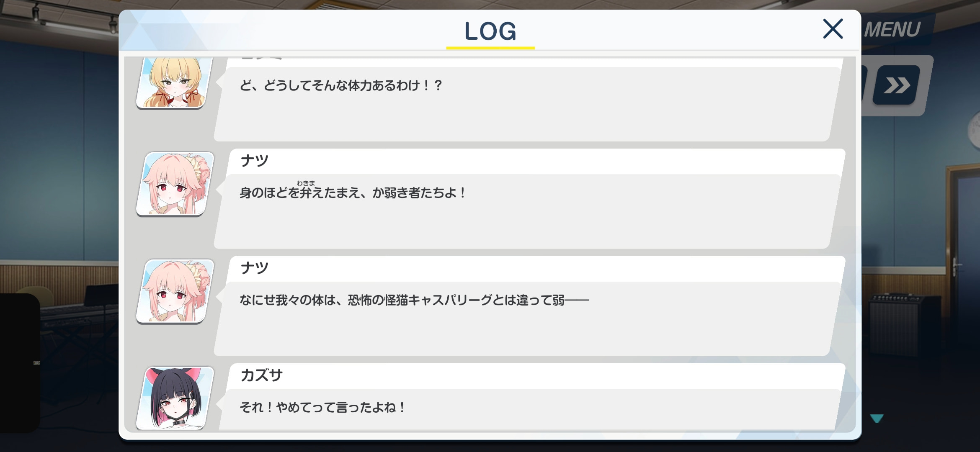
Task: Click the black panel at left edge
Action: 20,363
